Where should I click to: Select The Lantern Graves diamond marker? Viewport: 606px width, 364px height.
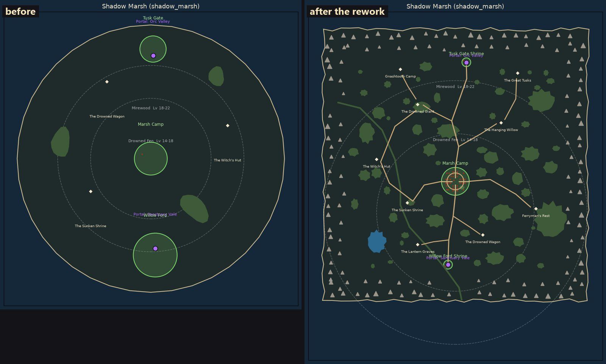click(x=418, y=245)
